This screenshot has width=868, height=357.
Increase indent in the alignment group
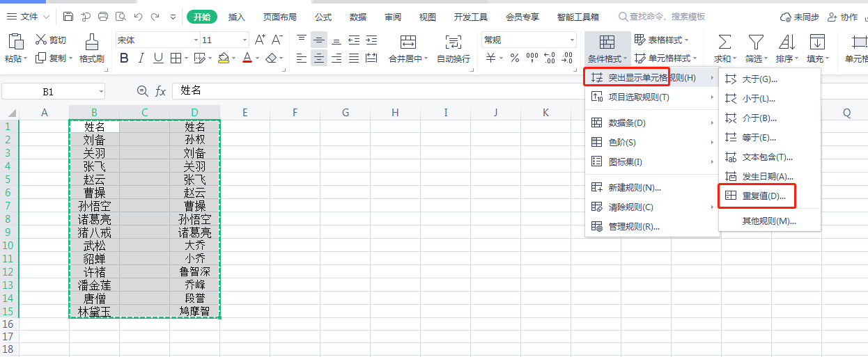point(371,40)
